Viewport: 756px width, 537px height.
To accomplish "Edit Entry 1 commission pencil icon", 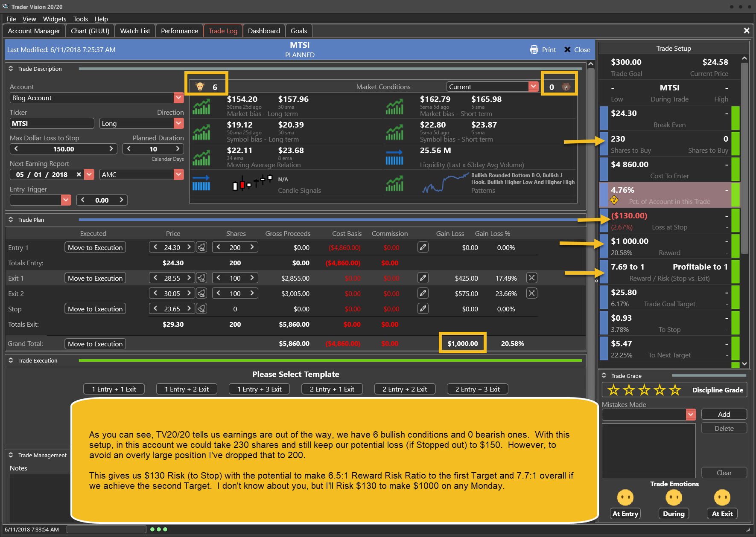I will [x=423, y=247].
